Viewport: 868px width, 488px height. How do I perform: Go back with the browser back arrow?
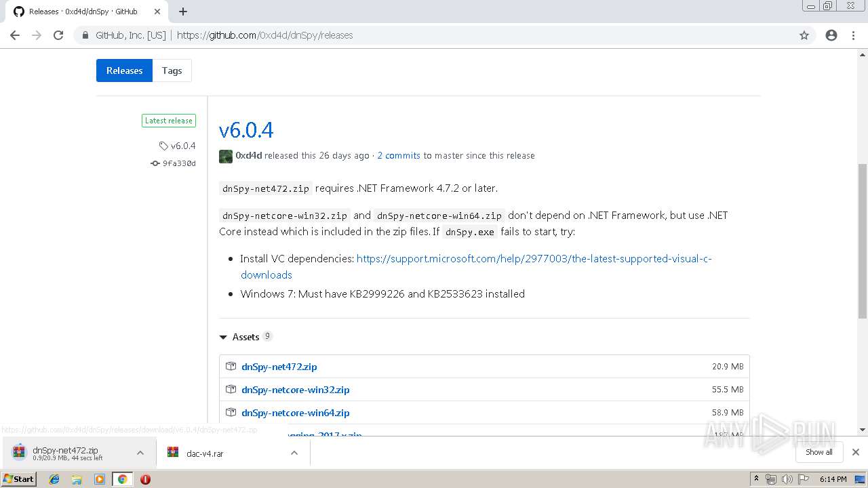coord(15,35)
